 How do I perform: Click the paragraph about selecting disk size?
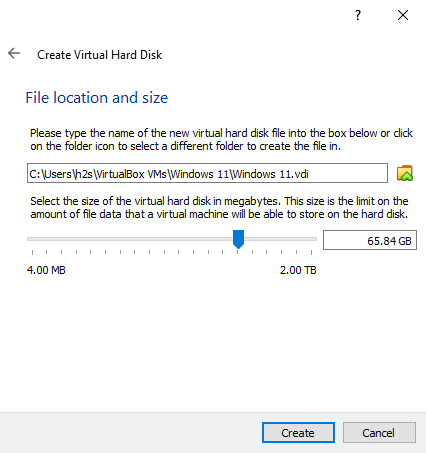coord(219,207)
